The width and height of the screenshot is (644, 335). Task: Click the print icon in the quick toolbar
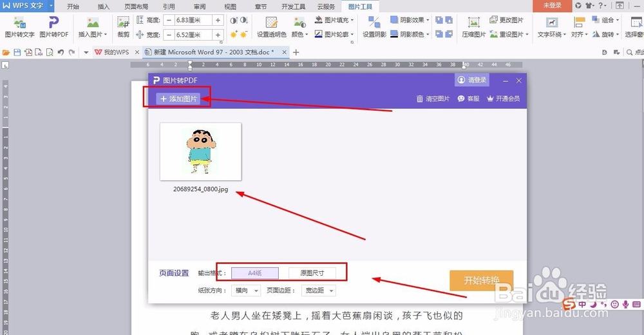39,52
